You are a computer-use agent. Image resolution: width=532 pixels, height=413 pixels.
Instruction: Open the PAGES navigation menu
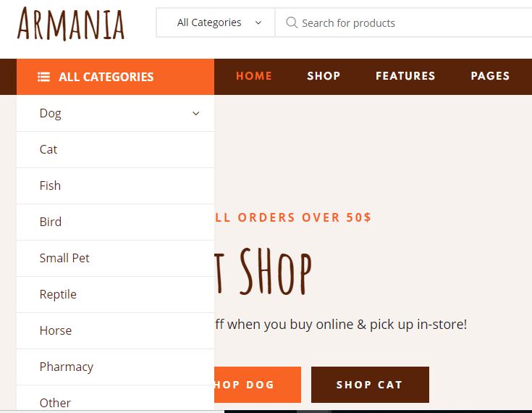(x=490, y=76)
